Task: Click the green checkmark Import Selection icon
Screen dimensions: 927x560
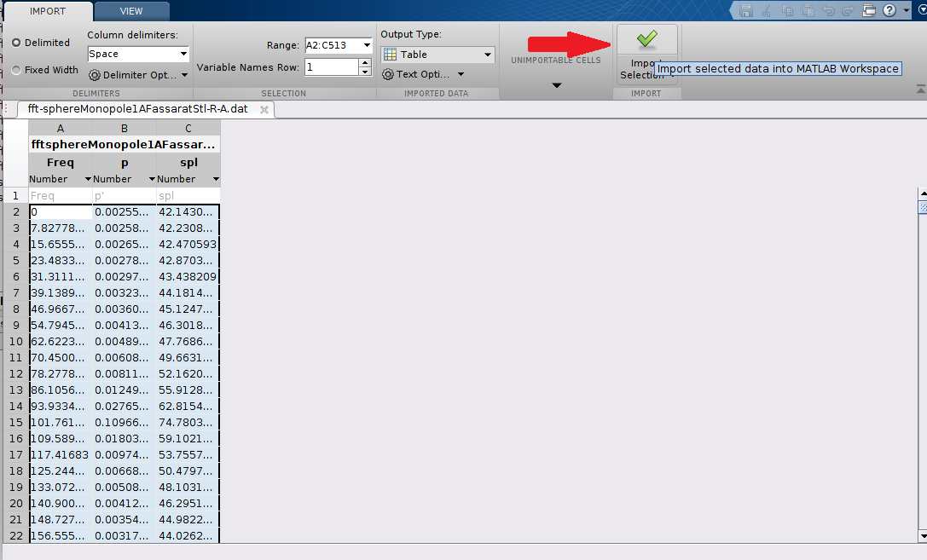Action: pyautogui.click(x=646, y=39)
